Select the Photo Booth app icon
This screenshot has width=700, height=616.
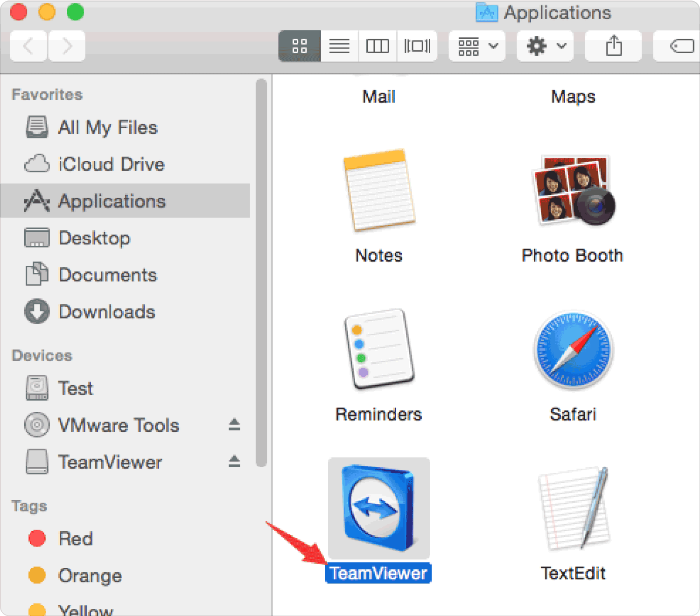click(x=574, y=190)
